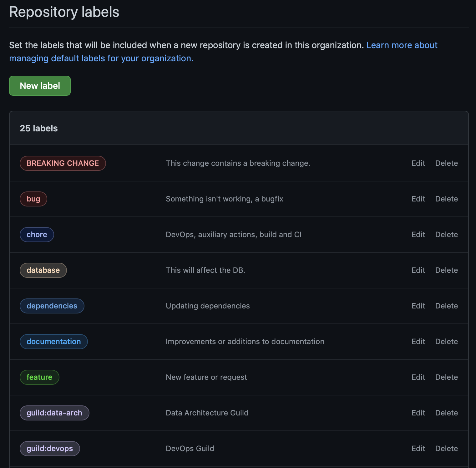
Task: Delete the chore label
Action: (446, 235)
